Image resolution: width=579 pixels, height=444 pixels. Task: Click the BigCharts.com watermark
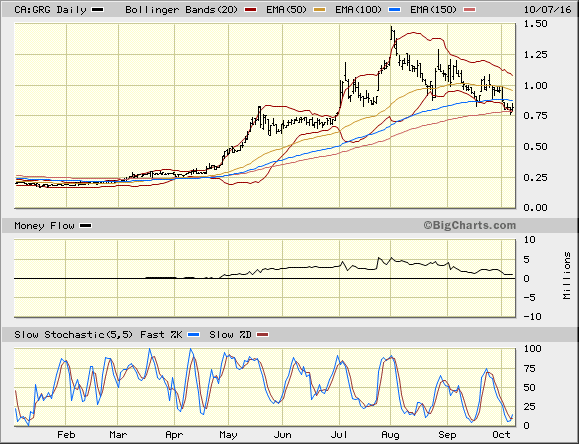469,225
